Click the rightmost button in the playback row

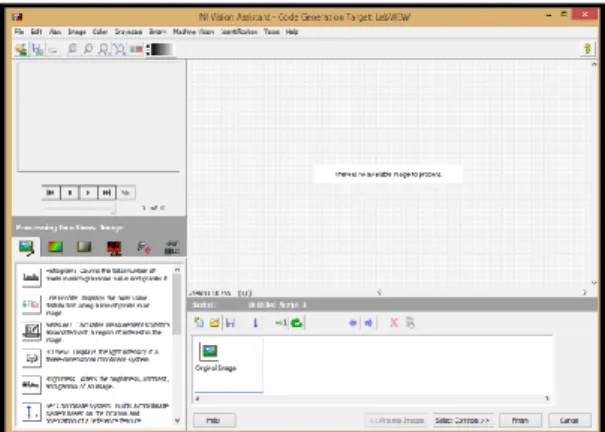[x=125, y=192]
